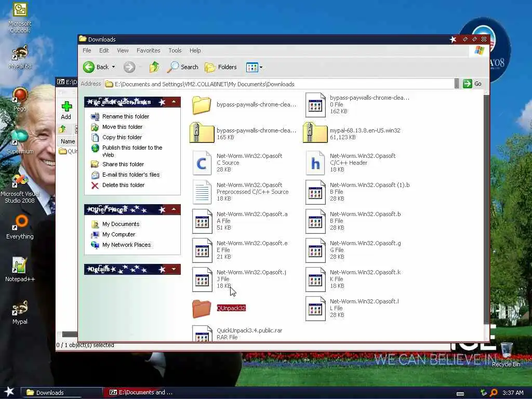Viewport: 532px width, 399px height.
Task: Open the Edit menu
Action: 104,50
